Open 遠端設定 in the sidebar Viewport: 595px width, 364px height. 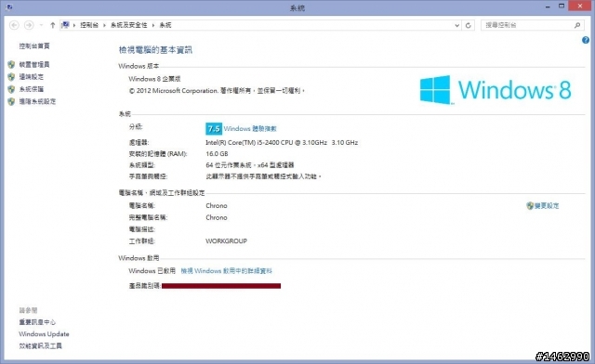tap(31, 76)
